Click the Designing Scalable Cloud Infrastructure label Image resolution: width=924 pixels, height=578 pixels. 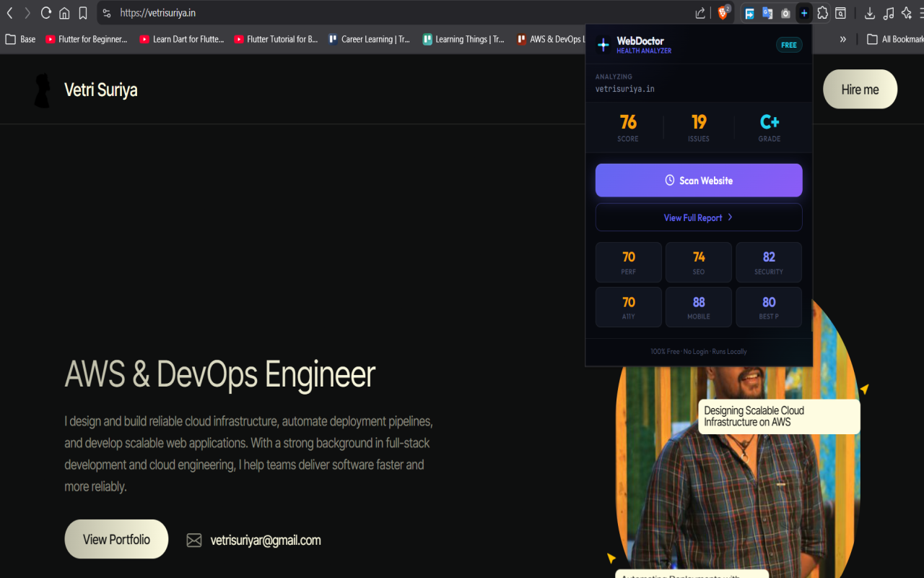(779, 416)
